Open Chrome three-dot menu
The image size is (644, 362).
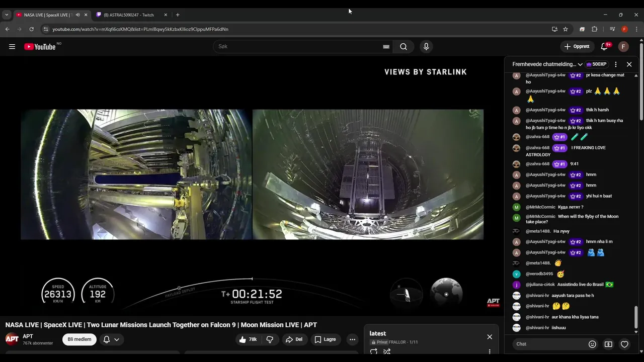coord(636,29)
